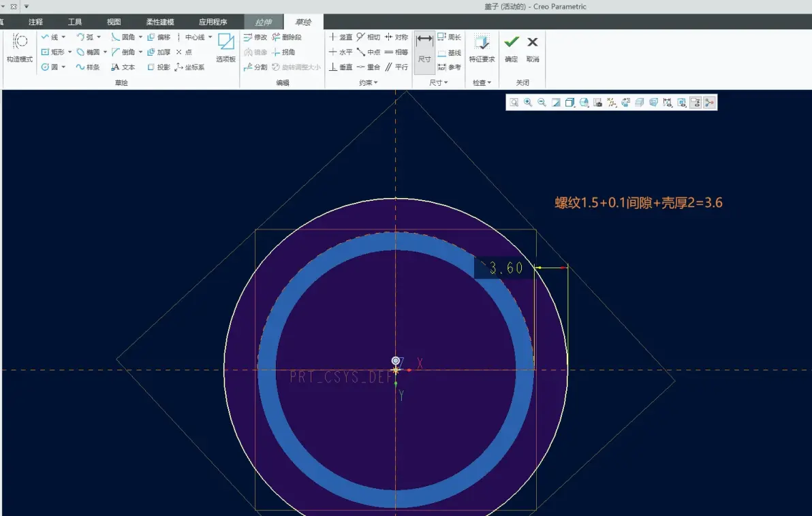Click zoom in magnifier in view toolbar
Image resolution: width=812 pixels, height=516 pixels.
[x=528, y=103]
